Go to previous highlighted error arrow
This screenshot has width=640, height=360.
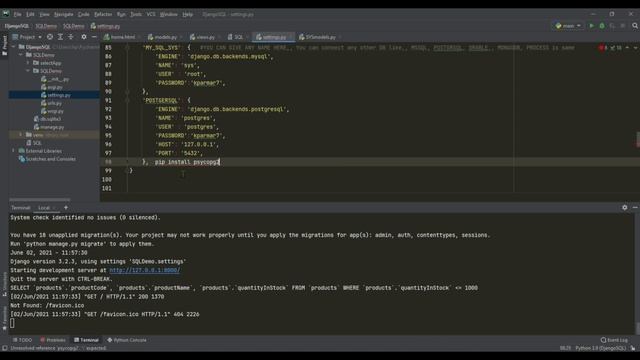(627, 48)
